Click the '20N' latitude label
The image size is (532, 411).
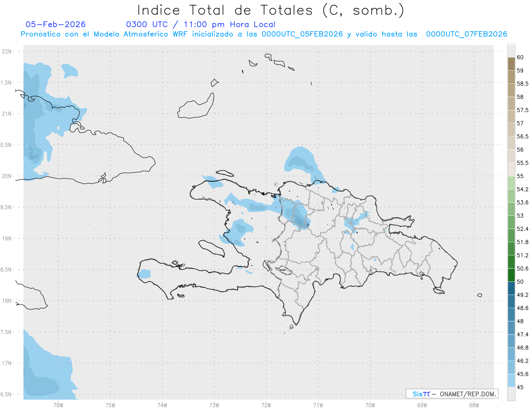pyautogui.click(x=7, y=176)
